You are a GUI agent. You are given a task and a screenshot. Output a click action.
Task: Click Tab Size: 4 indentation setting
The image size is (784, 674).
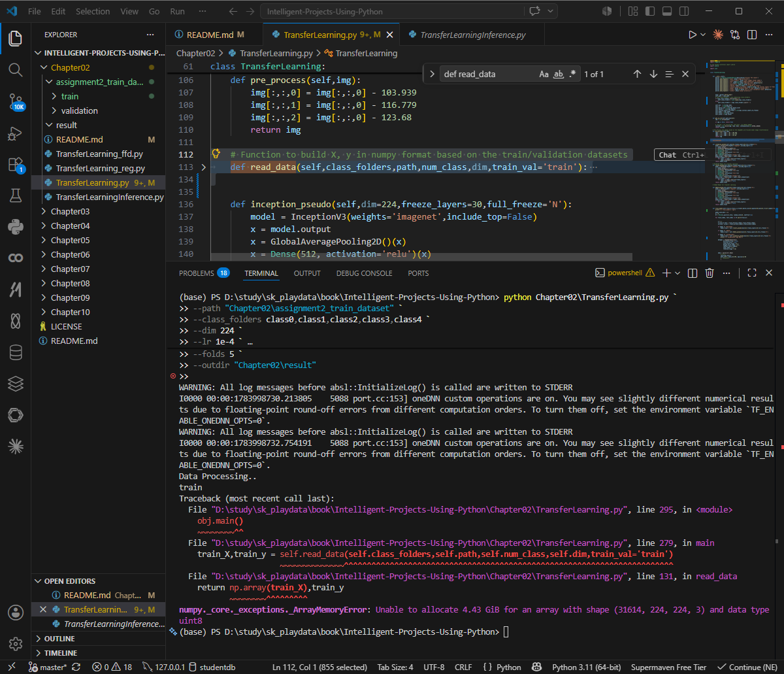(x=395, y=667)
